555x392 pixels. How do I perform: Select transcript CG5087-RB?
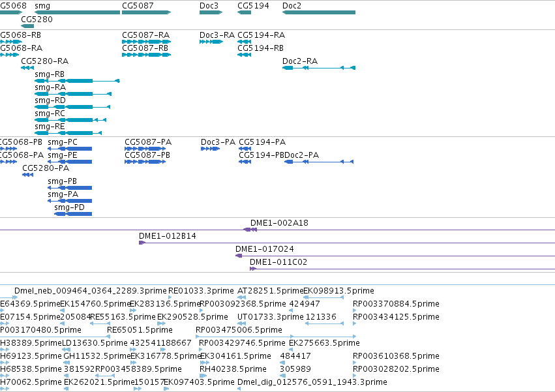pos(147,55)
